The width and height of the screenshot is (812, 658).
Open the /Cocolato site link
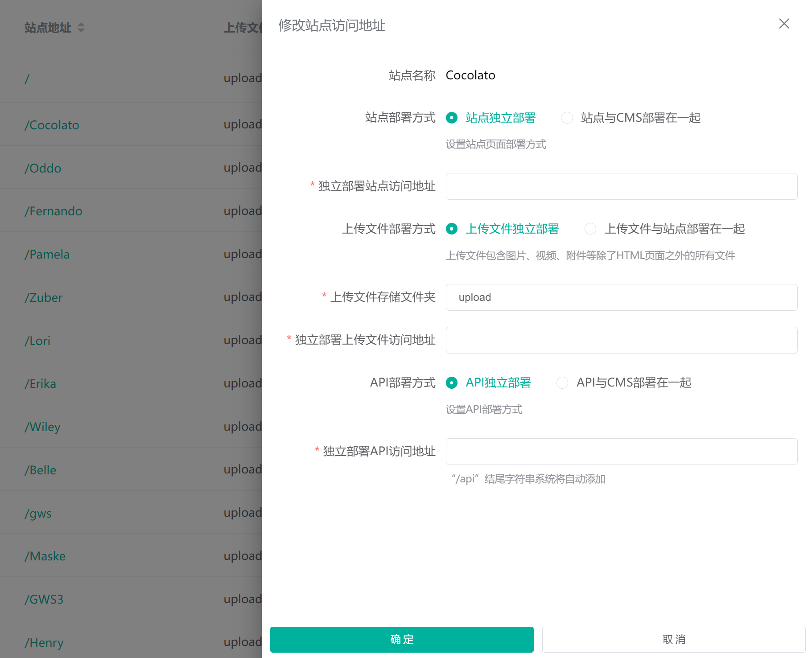click(x=51, y=125)
